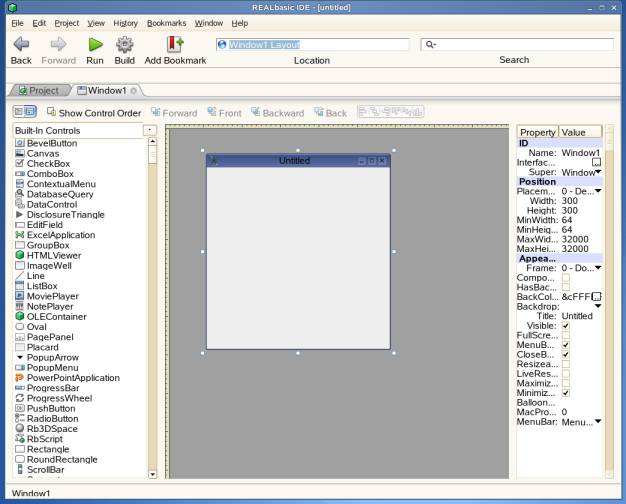The width and height of the screenshot is (626, 504).
Task: Click the green Run arrow
Action: point(95,44)
